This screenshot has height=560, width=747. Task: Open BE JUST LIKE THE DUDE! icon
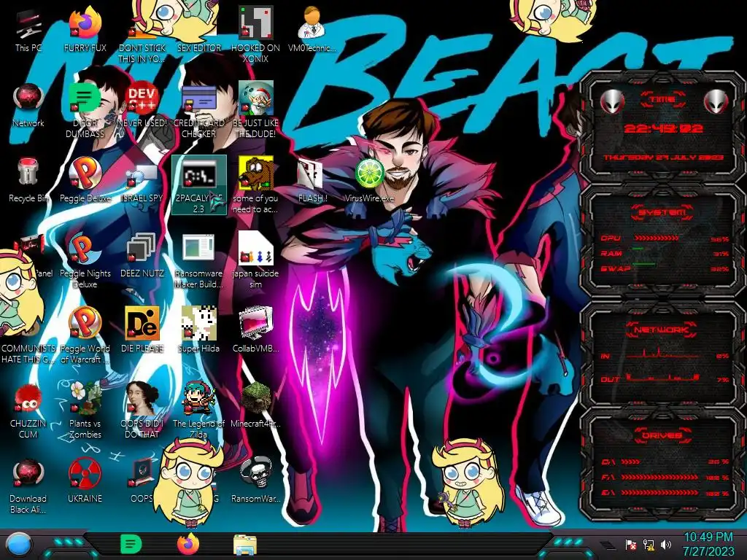coord(256,111)
